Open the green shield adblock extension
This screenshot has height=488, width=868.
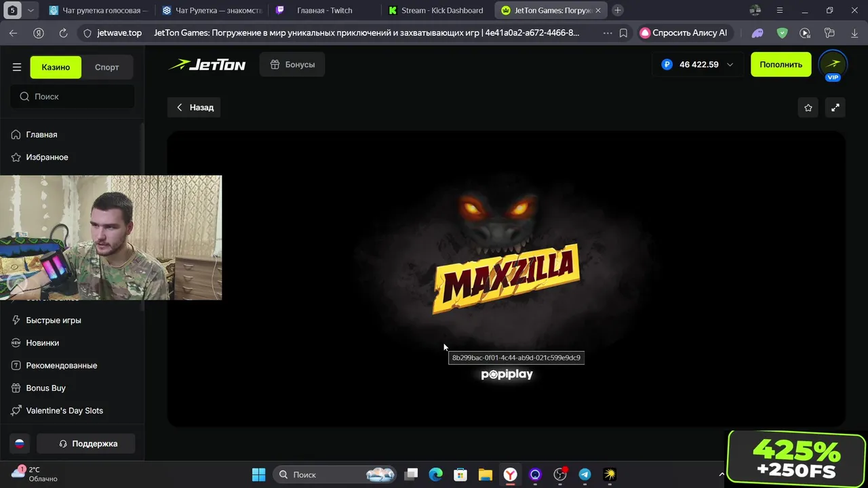(x=782, y=33)
